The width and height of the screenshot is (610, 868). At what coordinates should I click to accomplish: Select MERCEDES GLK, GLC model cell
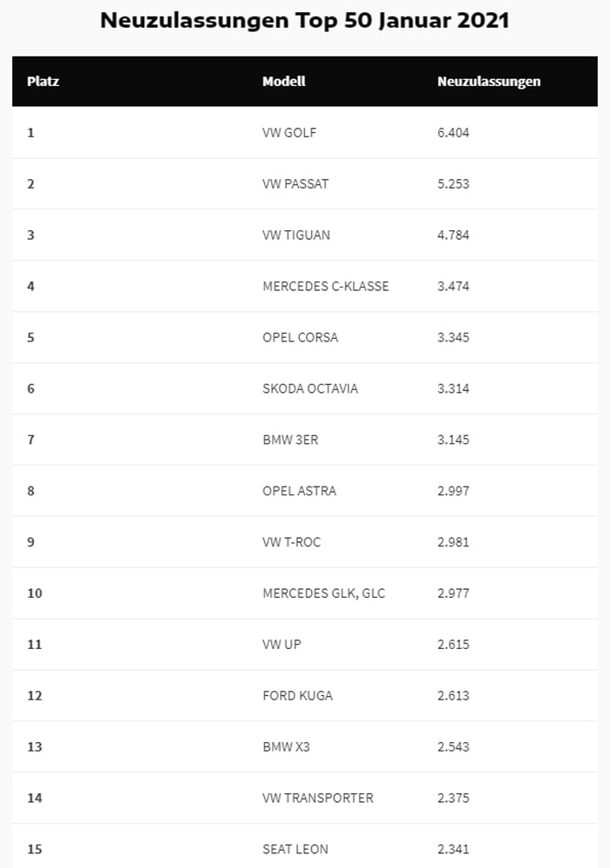323,593
